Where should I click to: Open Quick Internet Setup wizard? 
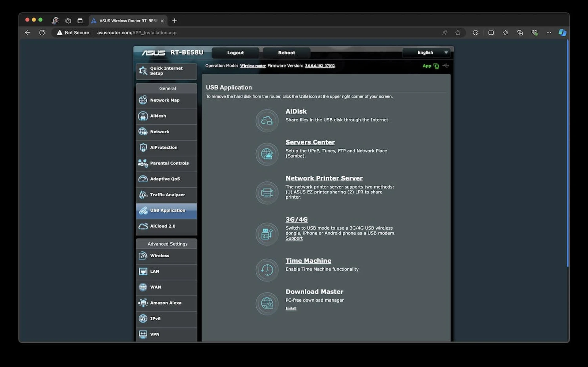click(x=166, y=71)
